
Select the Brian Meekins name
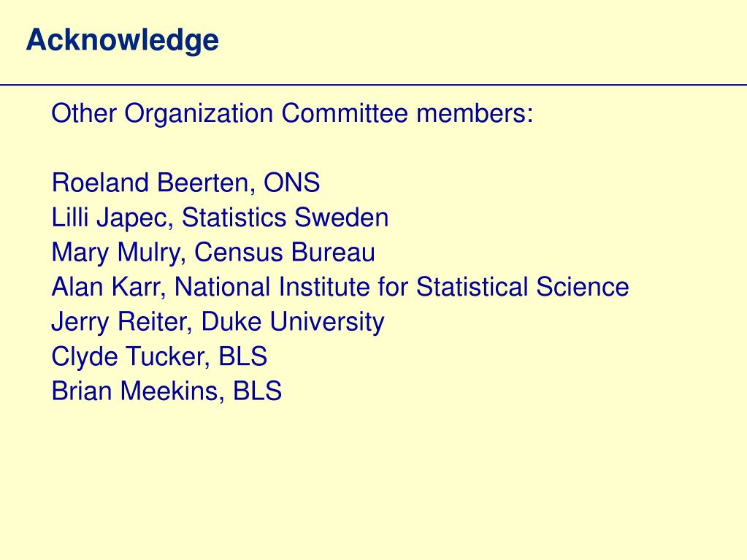(x=138, y=391)
